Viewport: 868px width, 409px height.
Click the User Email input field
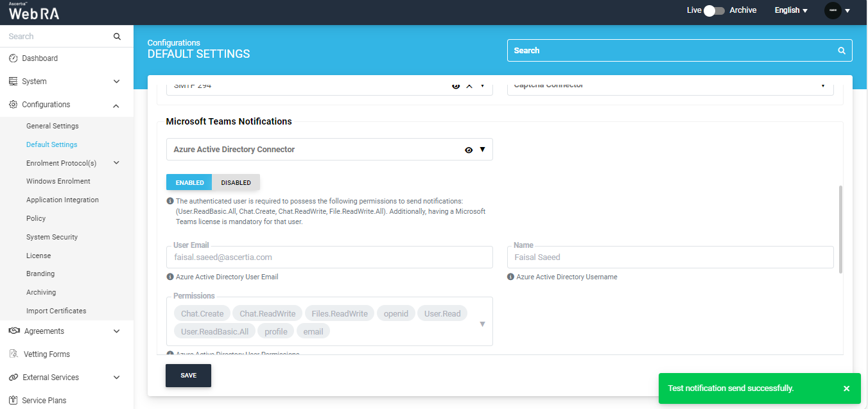coord(329,257)
